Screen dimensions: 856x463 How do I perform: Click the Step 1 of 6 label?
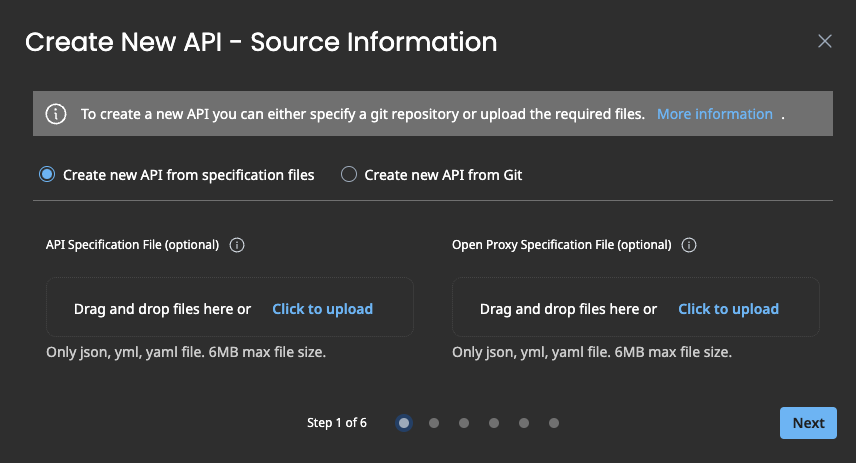(337, 423)
